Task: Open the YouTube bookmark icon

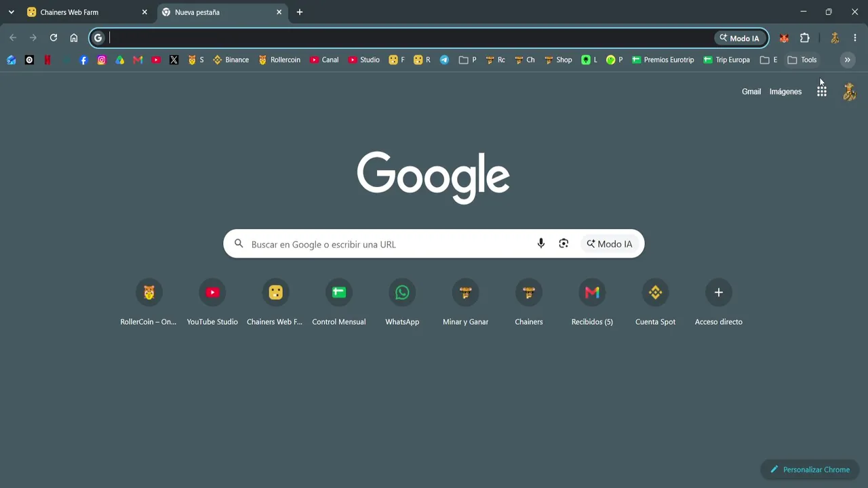Action: [156, 60]
